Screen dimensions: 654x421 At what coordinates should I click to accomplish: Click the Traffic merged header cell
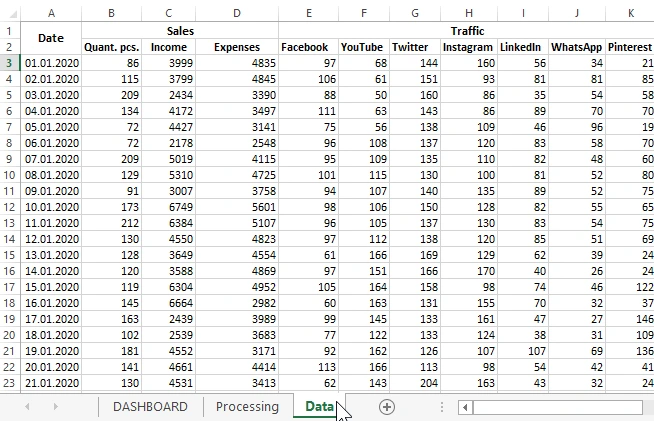pos(466,31)
